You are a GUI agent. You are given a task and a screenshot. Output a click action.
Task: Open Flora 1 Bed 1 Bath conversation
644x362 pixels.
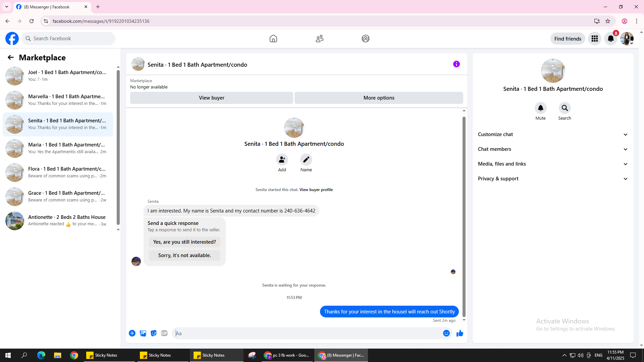pos(58,173)
